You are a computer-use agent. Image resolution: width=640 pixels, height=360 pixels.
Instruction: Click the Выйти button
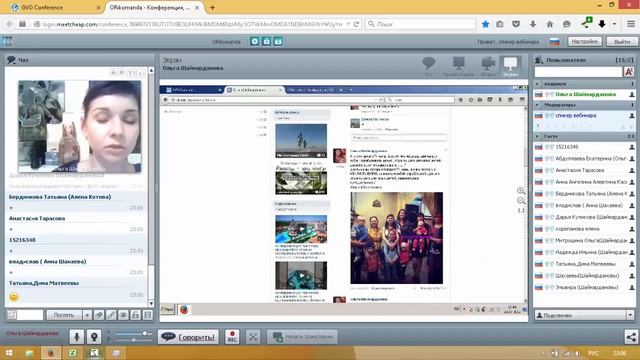622,42
